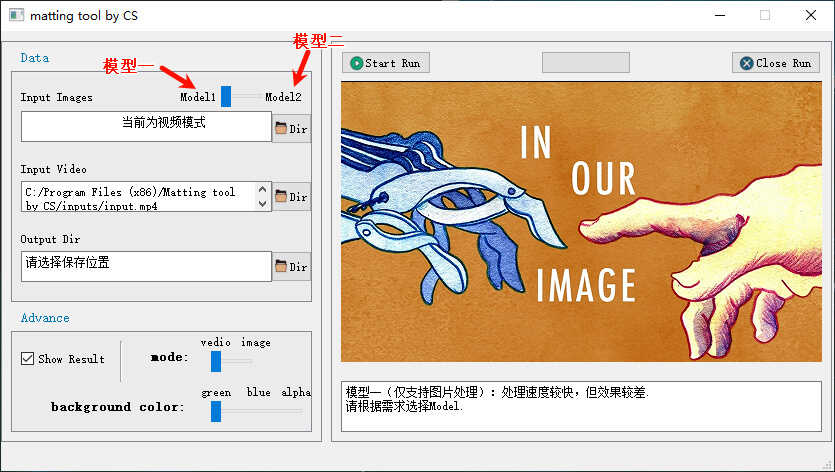Click the preview image area
Screen dimensions: 835x472
(580, 222)
